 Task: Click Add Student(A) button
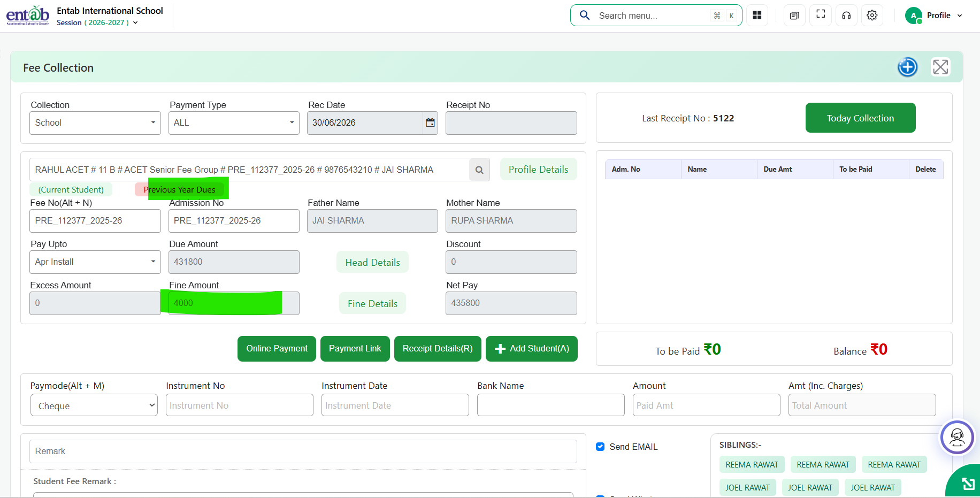click(x=532, y=349)
